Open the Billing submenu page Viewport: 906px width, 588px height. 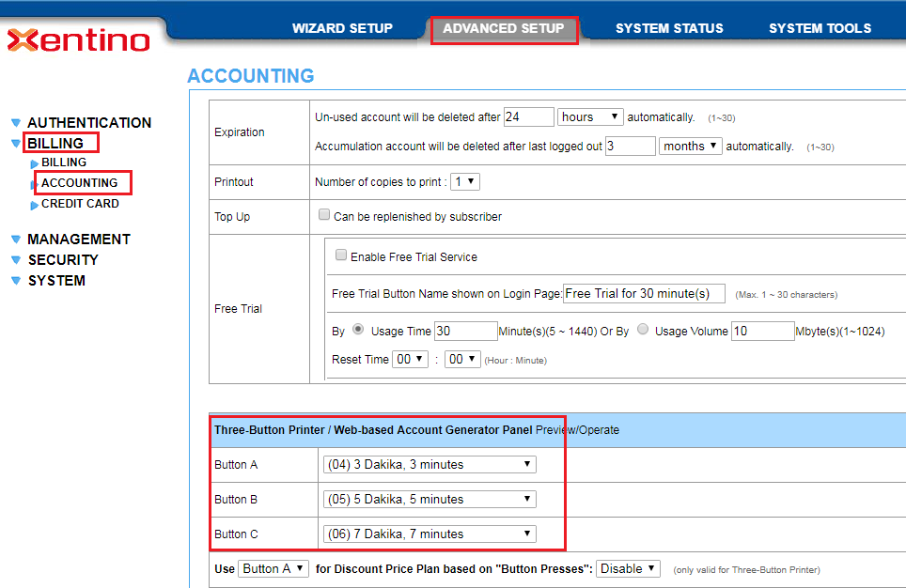[x=64, y=162]
